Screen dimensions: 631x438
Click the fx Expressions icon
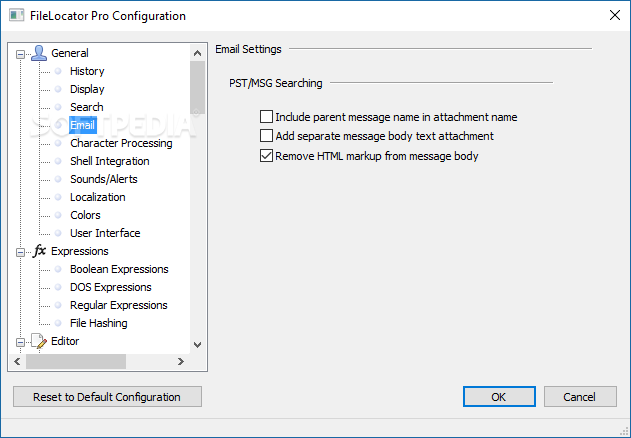pyautogui.click(x=39, y=251)
